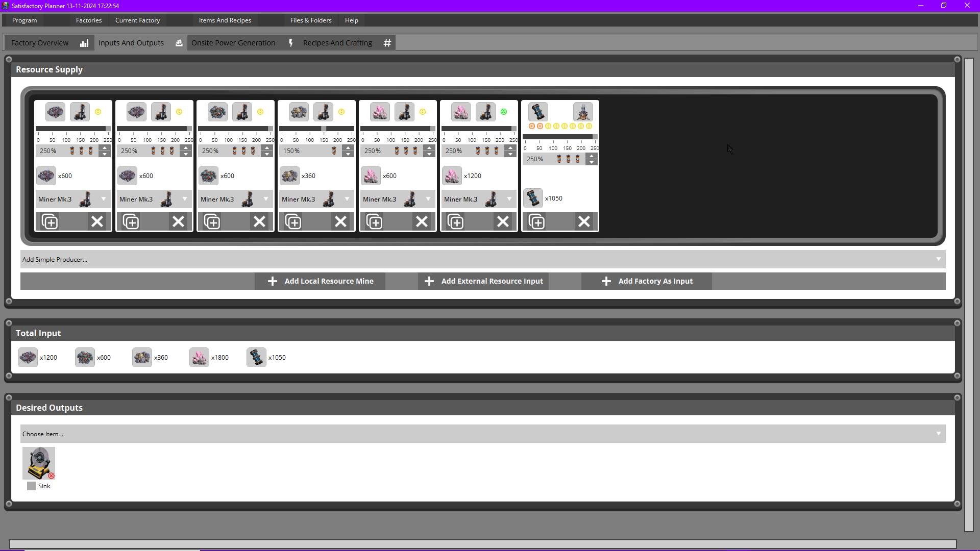Click the x1050 item icon in Total Input

point(256,358)
